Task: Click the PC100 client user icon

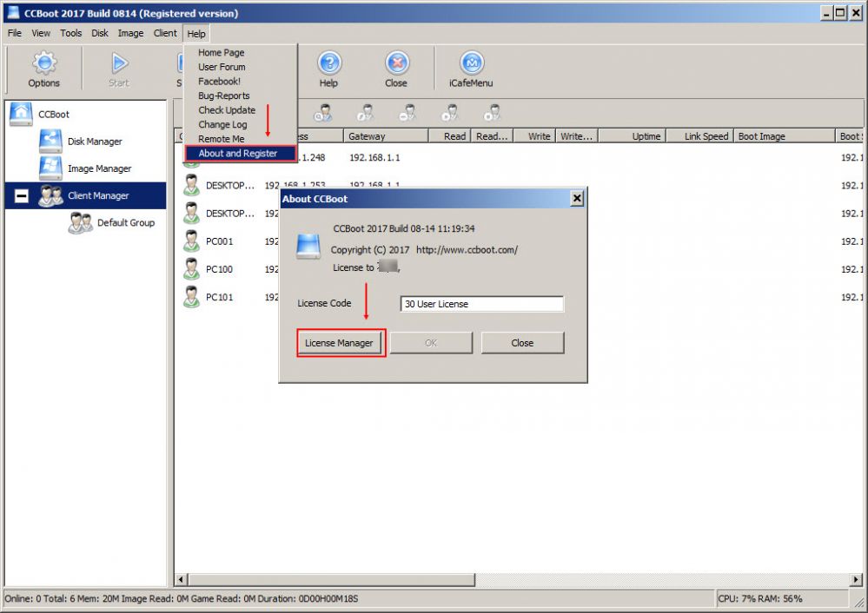Action: click(191, 269)
